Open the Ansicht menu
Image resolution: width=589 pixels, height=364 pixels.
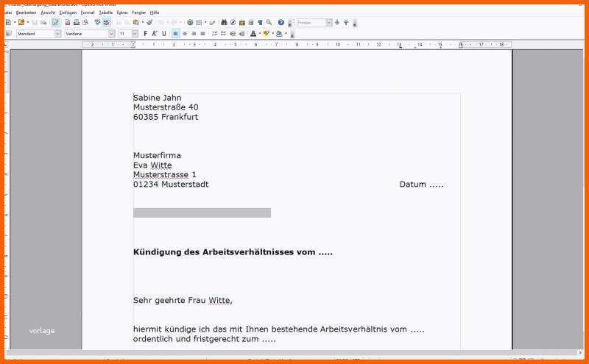pyautogui.click(x=48, y=13)
